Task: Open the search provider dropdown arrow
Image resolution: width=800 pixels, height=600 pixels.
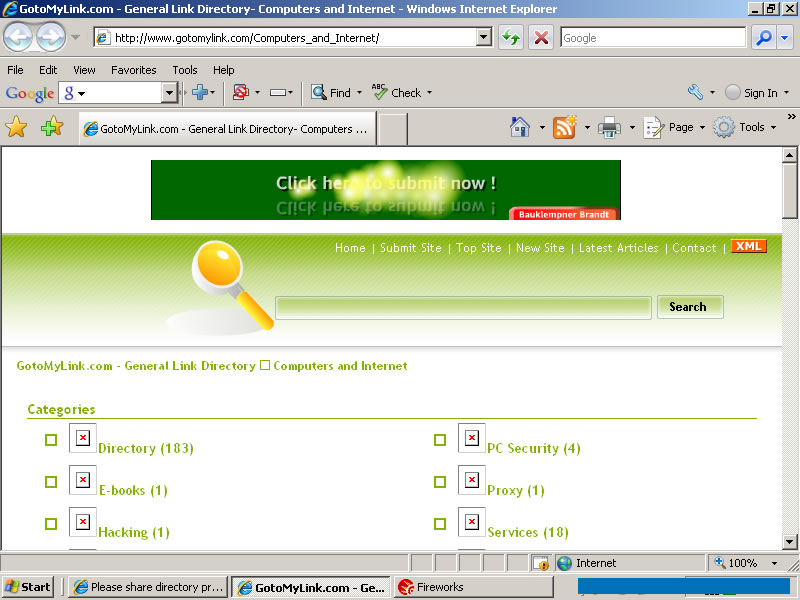Action: (785, 37)
